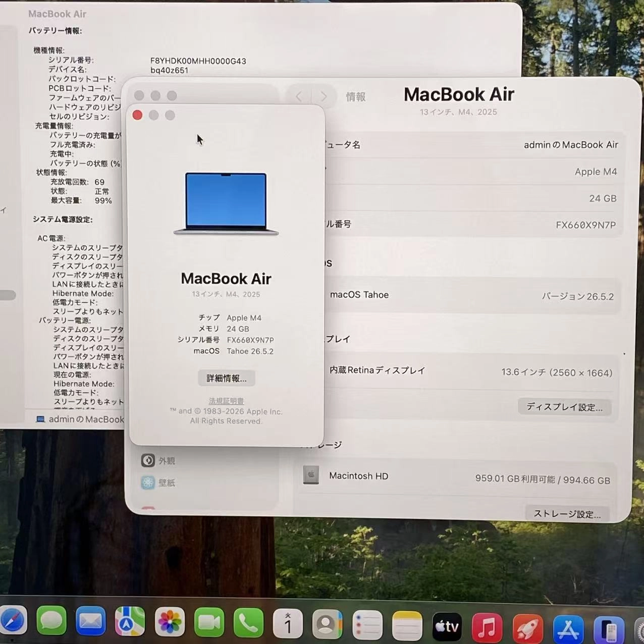Click the システム電源設定: heading

pos(63,220)
